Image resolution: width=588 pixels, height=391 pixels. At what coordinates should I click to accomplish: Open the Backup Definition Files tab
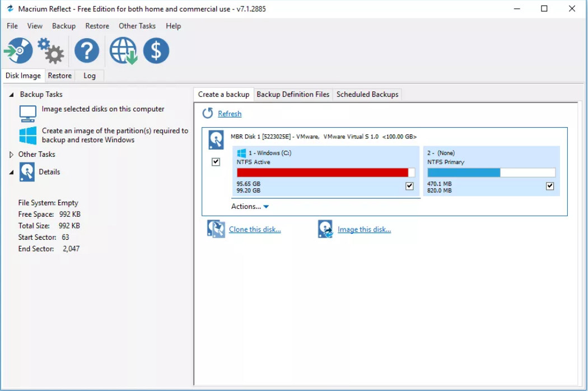pos(293,94)
